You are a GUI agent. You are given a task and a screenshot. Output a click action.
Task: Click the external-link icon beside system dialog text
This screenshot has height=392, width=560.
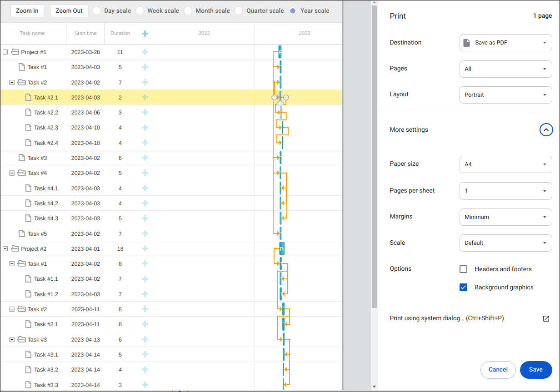[x=546, y=318]
